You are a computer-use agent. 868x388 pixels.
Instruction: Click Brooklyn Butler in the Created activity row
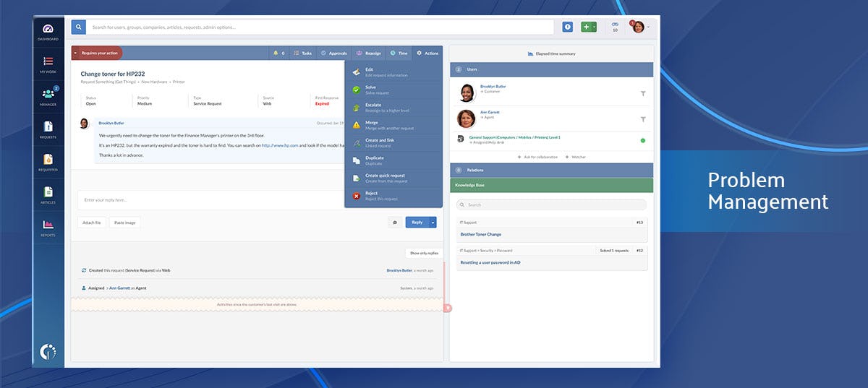[399, 270]
